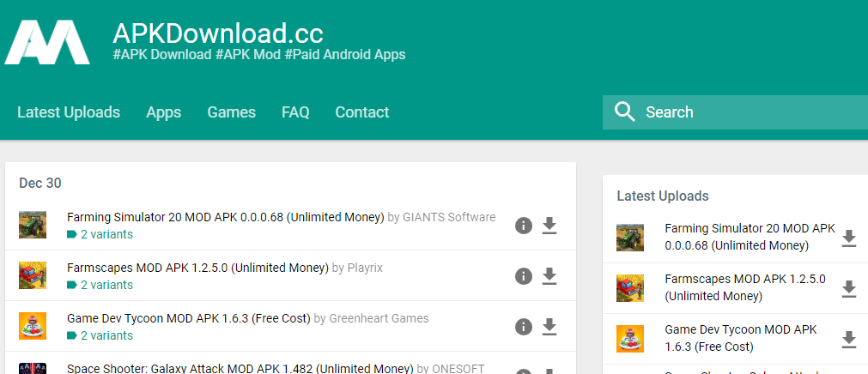This screenshot has width=868, height=374.
Task: Open the Contact page
Action: [362, 112]
